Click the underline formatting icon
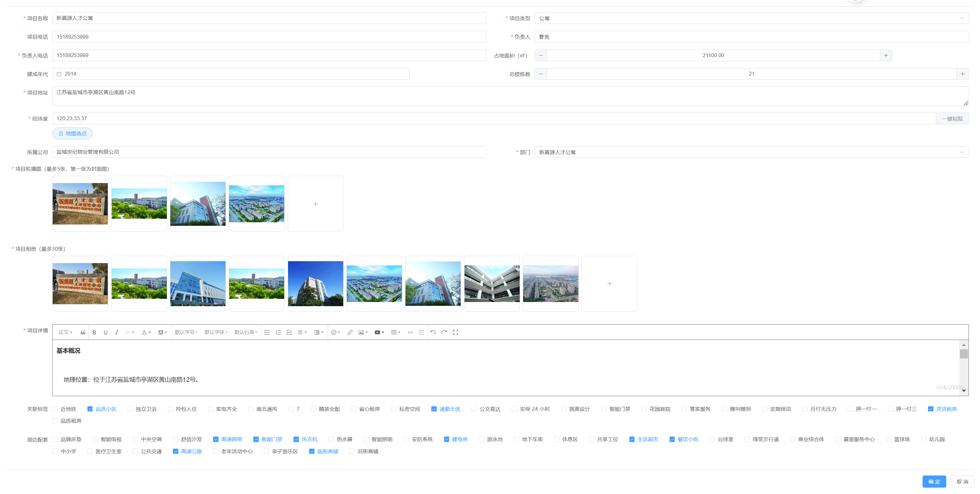Image resolution: width=980 pixels, height=494 pixels. [x=105, y=332]
